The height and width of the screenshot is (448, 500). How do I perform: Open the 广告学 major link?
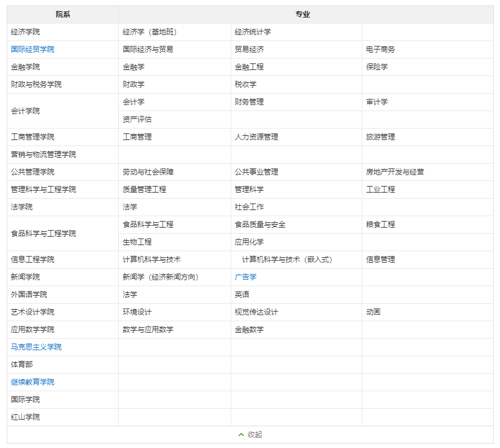pos(246,277)
